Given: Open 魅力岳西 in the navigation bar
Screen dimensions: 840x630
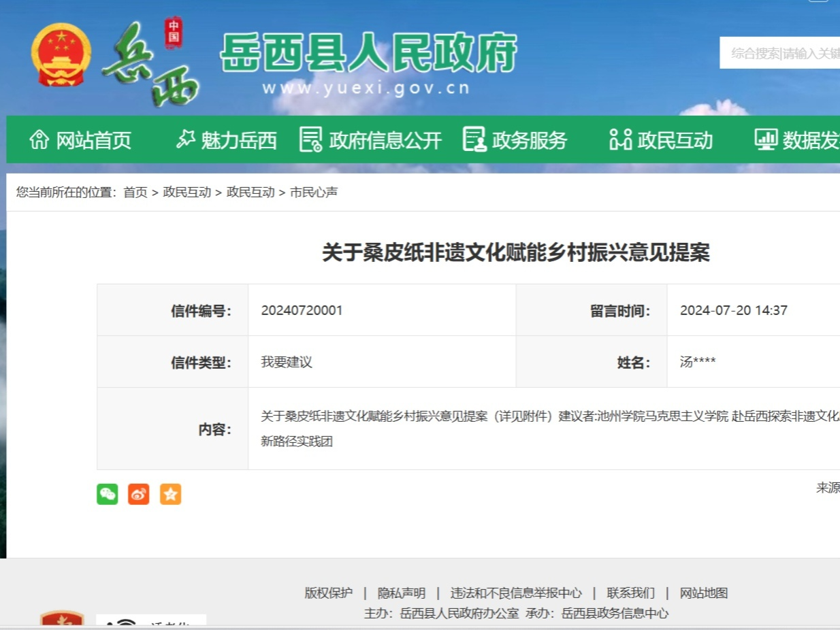Looking at the screenshot, I should 226,140.
